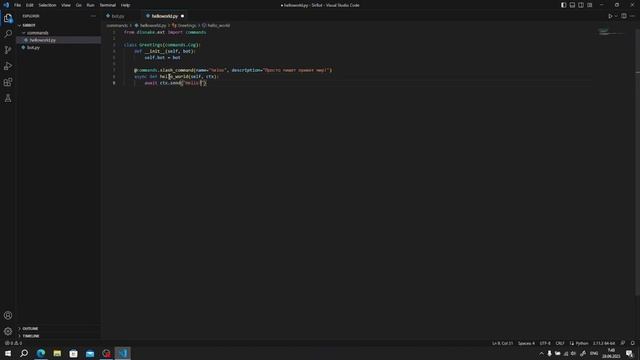Image resolution: width=640 pixels, height=360 pixels.
Task: Click the hello_world breadcrumb
Action: 216,25
